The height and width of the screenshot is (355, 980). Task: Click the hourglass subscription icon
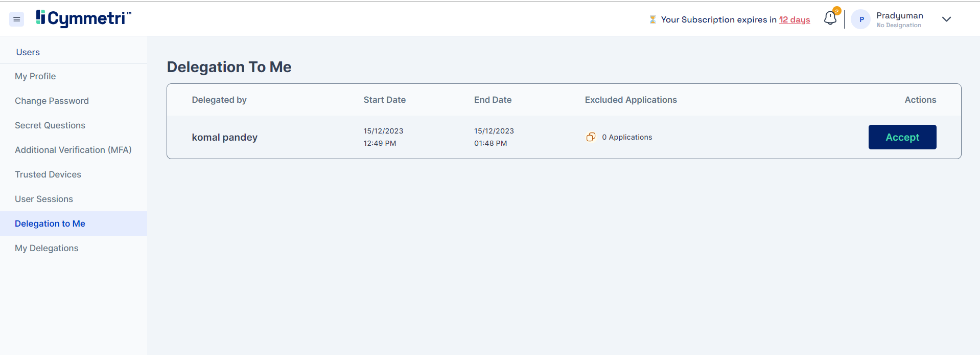click(x=652, y=19)
